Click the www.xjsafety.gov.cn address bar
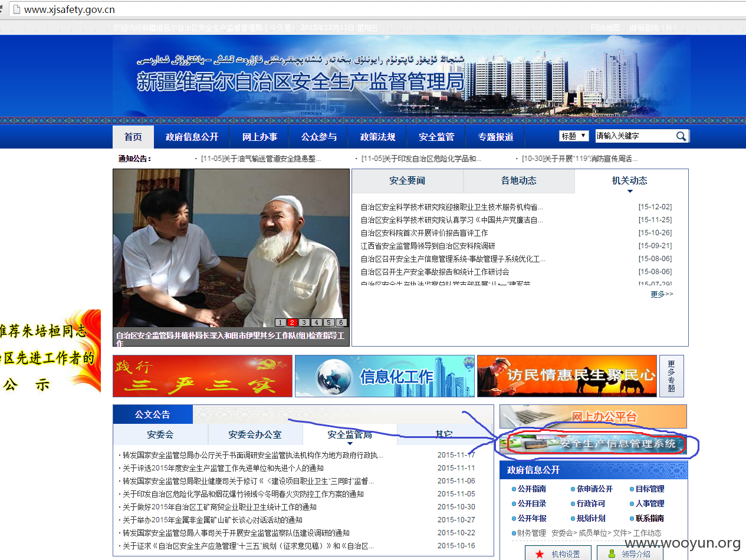The image size is (746, 560). [377, 9]
